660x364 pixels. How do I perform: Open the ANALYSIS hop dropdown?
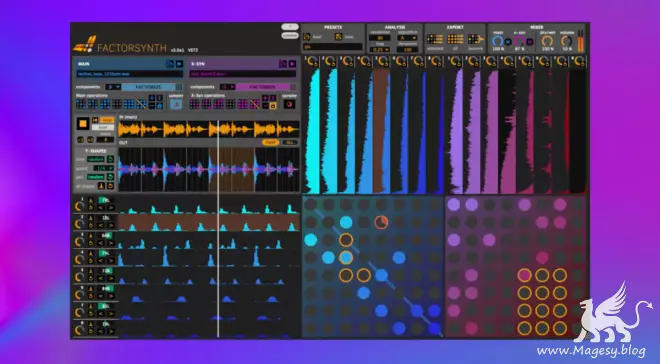[x=379, y=49]
